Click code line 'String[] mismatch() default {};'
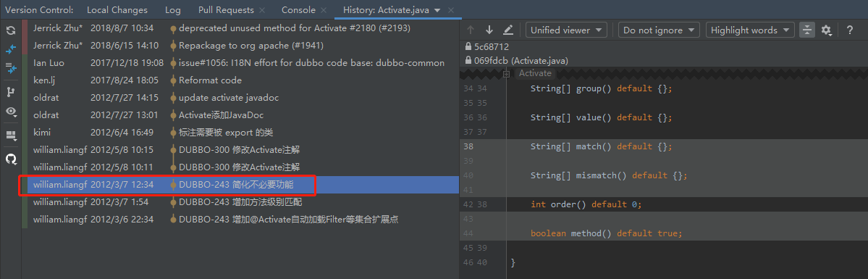 coord(609,175)
